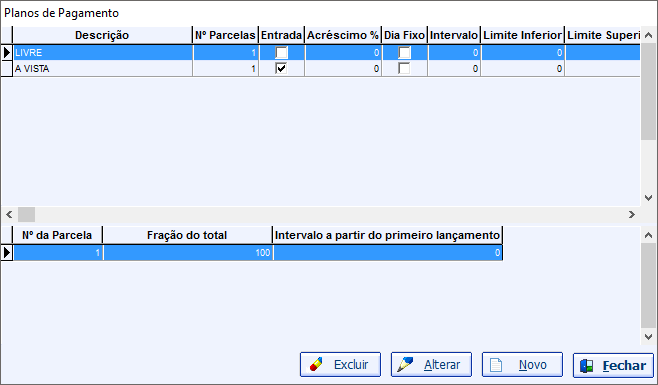This screenshot has height=385, width=658.
Task: Select the A VISTA payment plan row
Action: (x=321, y=68)
